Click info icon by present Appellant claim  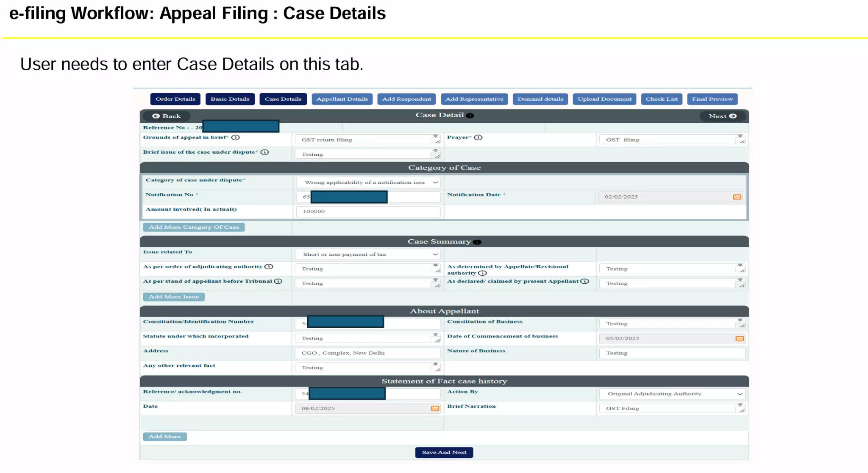tap(584, 281)
